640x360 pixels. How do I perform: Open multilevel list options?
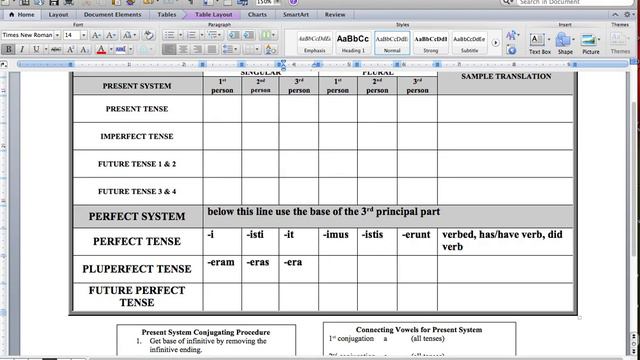(214, 35)
